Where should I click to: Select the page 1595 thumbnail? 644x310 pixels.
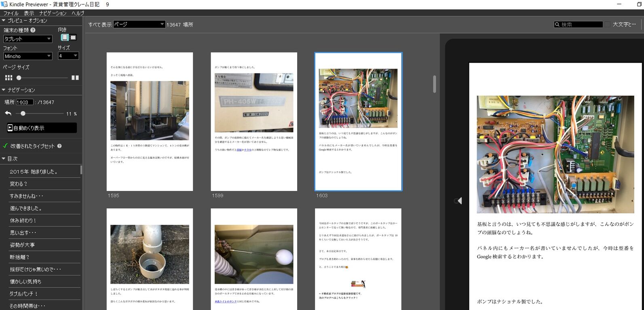click(150, 121)
